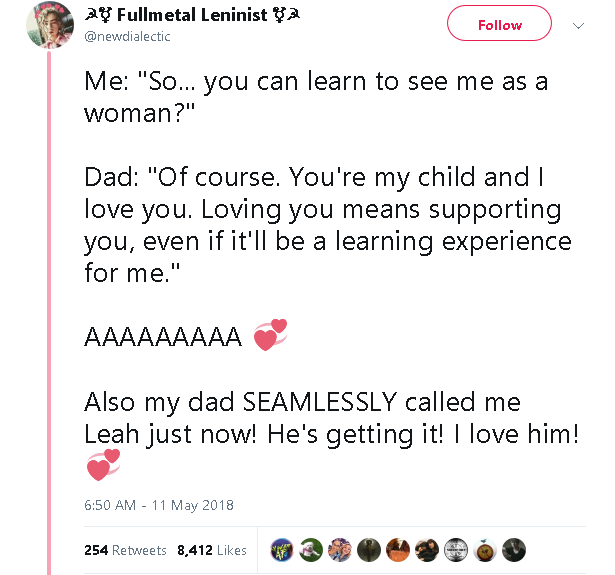Click the hearts emoji after AAAAAAAAA
615x575 pixels.
click(x=270, y=335)
